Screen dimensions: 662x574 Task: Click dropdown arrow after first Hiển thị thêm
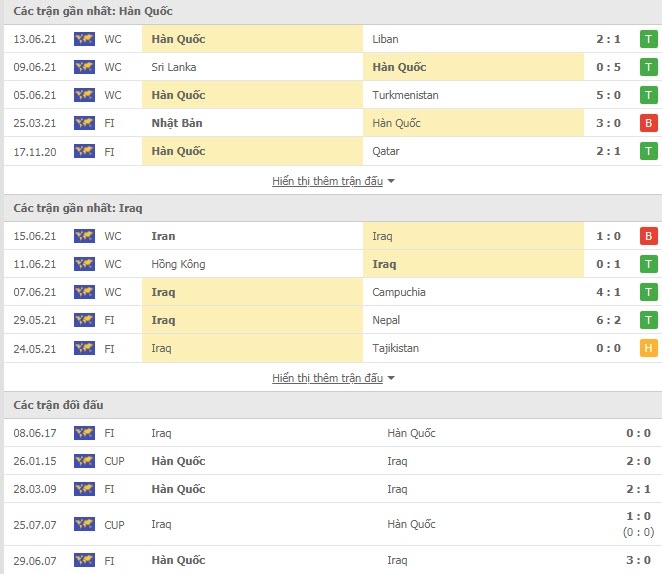(391, 181)
